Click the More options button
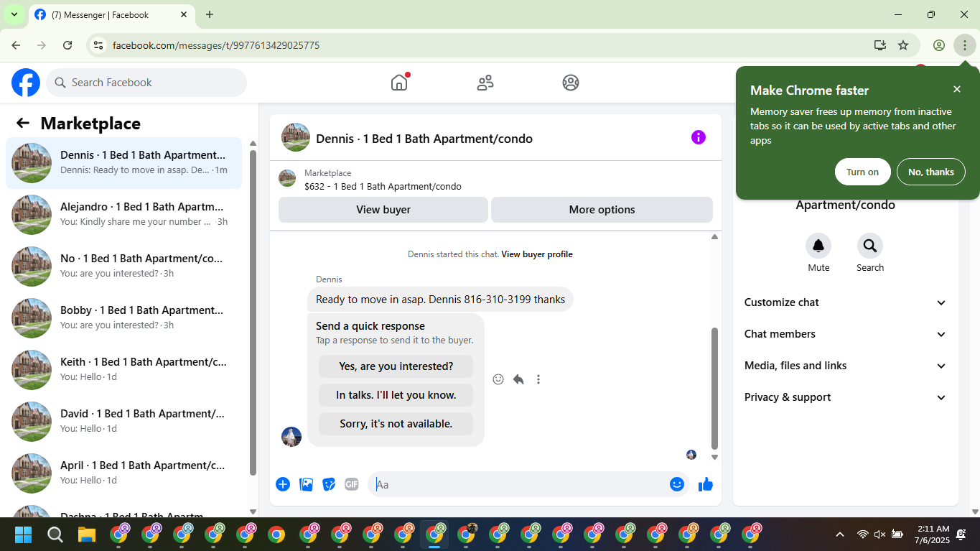Viewport: 980px width, 551px height. tap(602, 210)
